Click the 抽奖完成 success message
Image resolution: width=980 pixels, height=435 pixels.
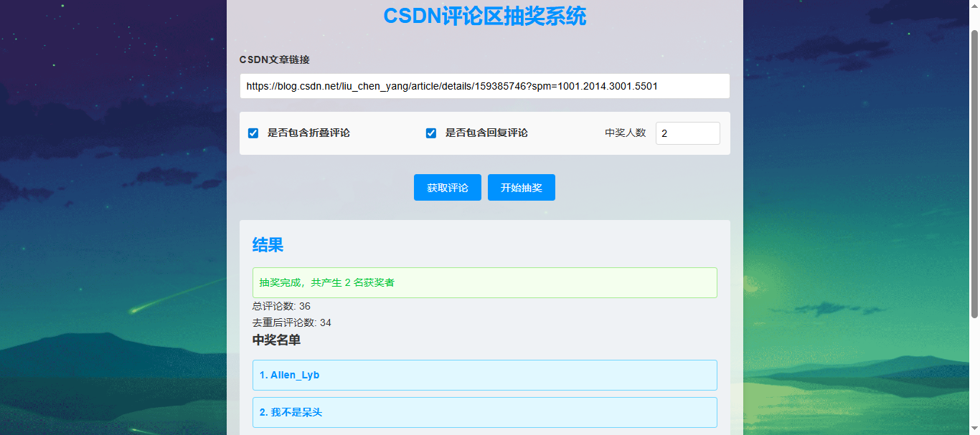coord(485,282)
